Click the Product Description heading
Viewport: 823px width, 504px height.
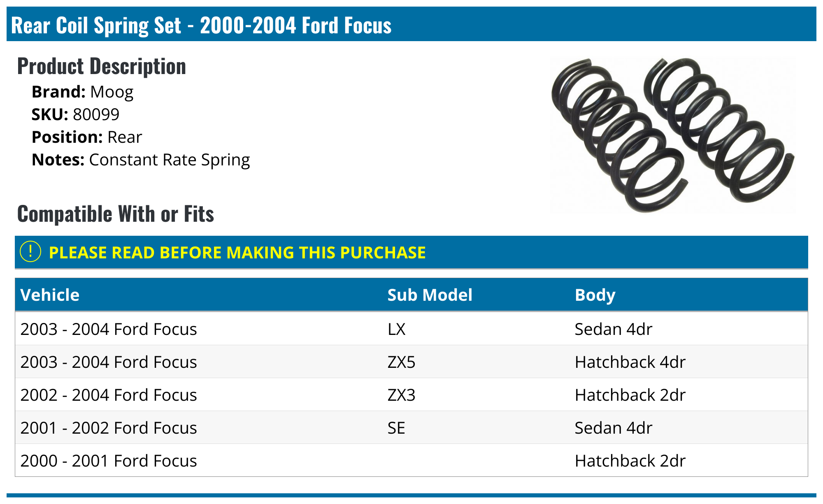pos(102,66)
